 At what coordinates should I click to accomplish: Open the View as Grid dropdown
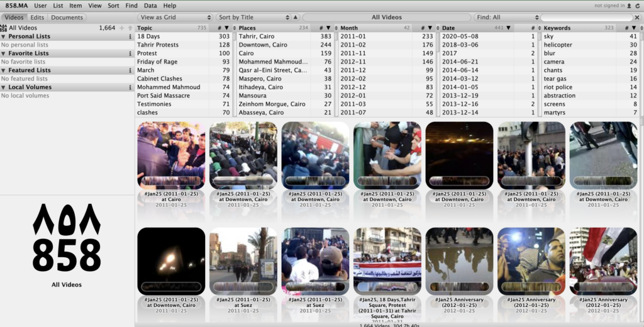[x=175, y=18]
